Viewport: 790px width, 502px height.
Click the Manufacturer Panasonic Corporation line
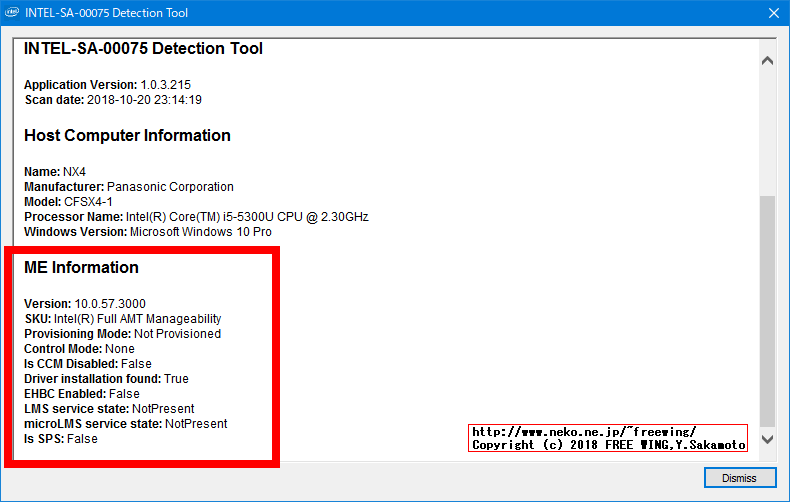128,187
